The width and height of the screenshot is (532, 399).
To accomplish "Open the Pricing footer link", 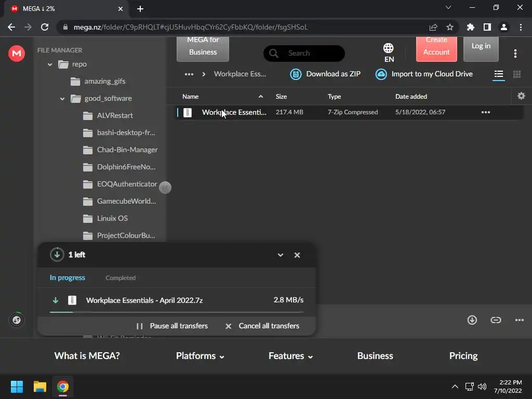I will click(463, 355).
